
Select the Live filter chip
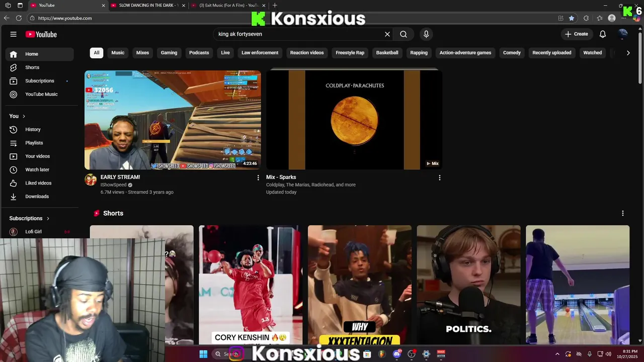pyautogui.click(x=225, y=53)
